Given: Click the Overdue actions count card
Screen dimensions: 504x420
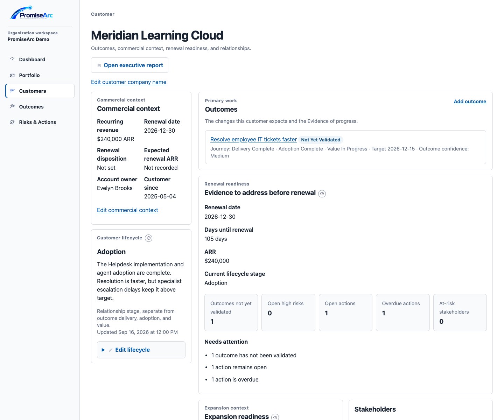Looking at the screenshot, I should tap(403, 313).
